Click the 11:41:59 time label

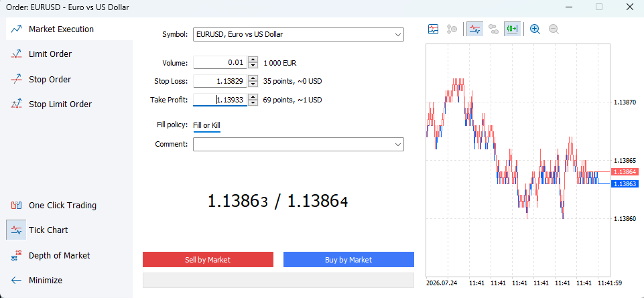click(611, 283)
